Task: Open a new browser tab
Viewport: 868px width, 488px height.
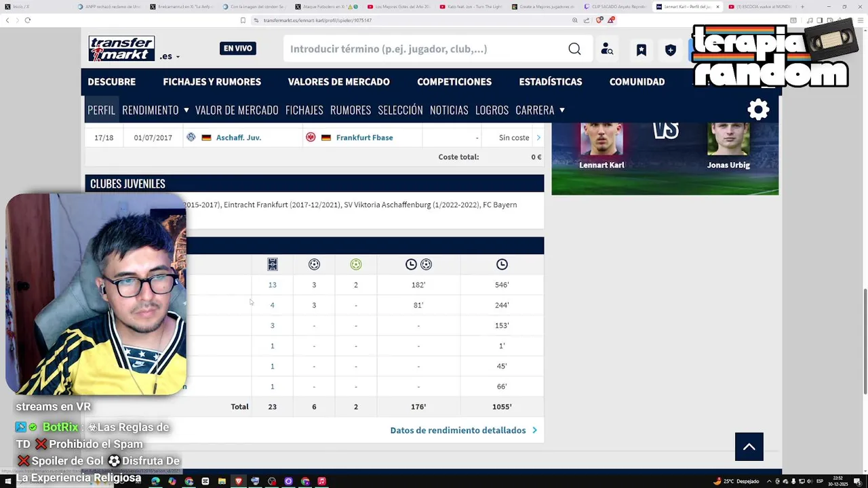Action: click(x=803, y=7)
